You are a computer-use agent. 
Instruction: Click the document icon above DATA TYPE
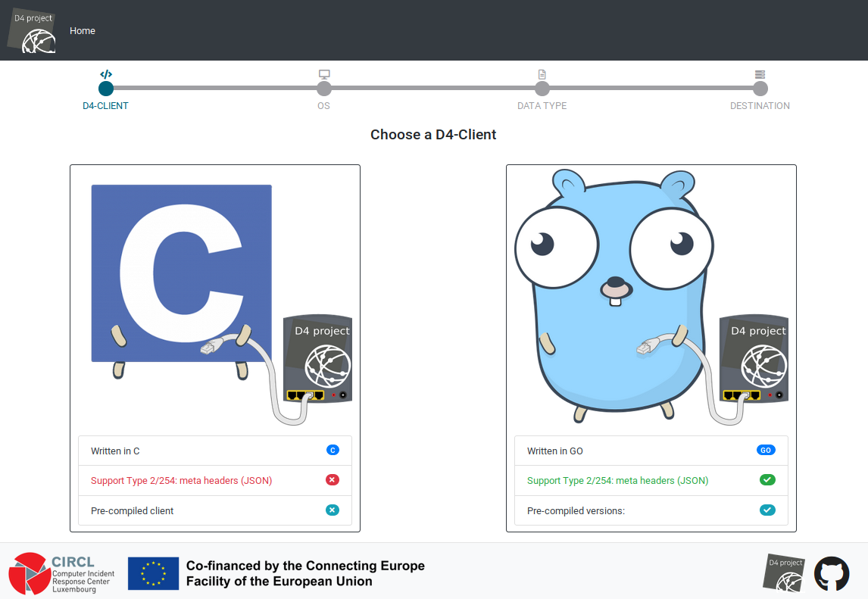[542, 74]
